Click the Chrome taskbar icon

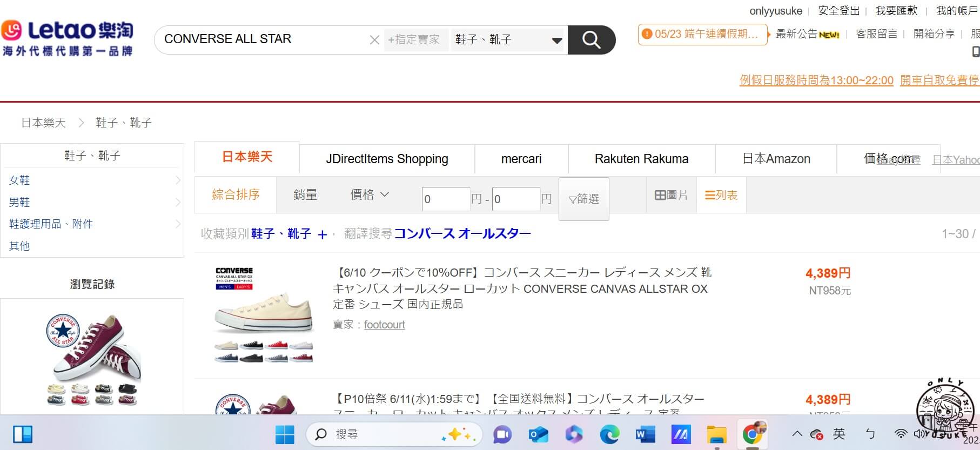click(753, 434)
